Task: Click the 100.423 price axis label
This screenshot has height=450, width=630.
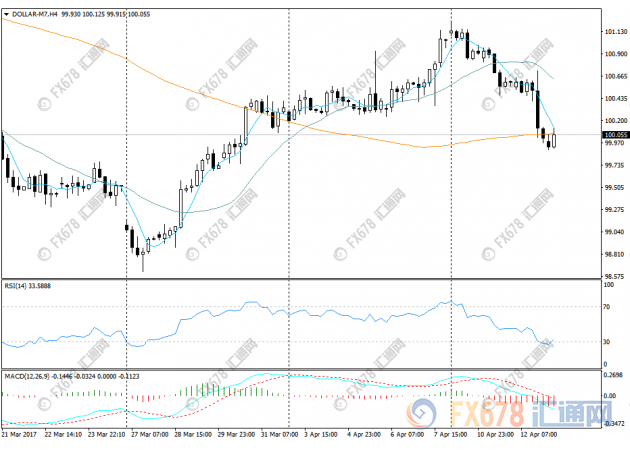Action: tap(614, 99)
